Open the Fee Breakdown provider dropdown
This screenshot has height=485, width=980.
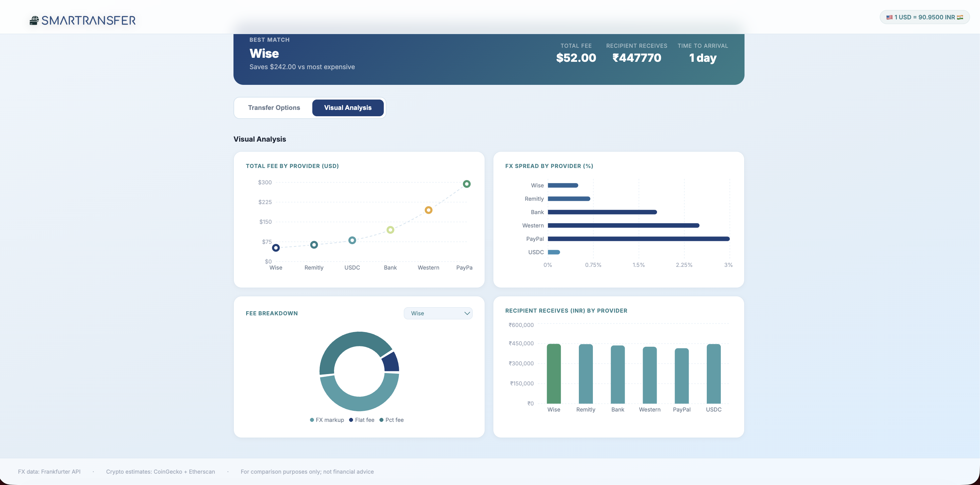click(438, 313)
